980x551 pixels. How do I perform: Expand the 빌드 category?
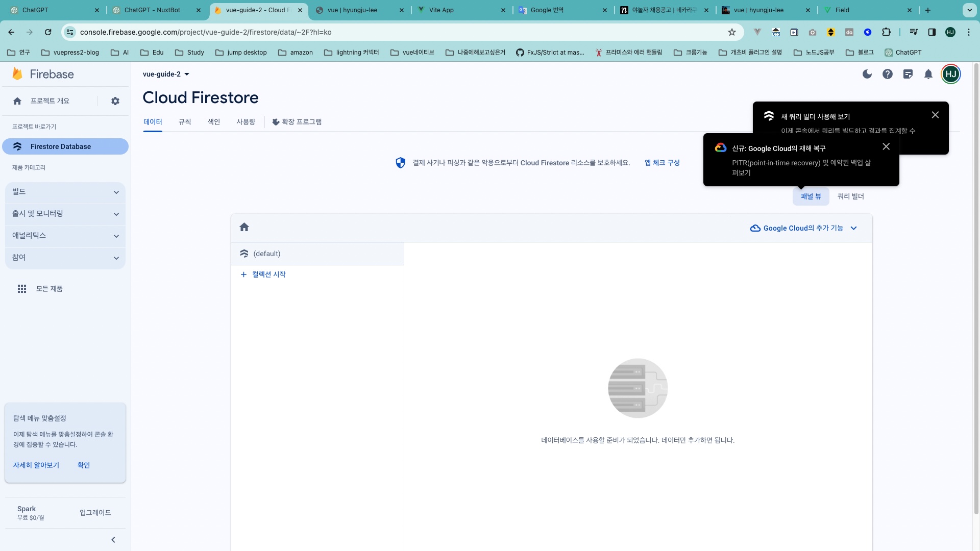[x=65, y=192]
